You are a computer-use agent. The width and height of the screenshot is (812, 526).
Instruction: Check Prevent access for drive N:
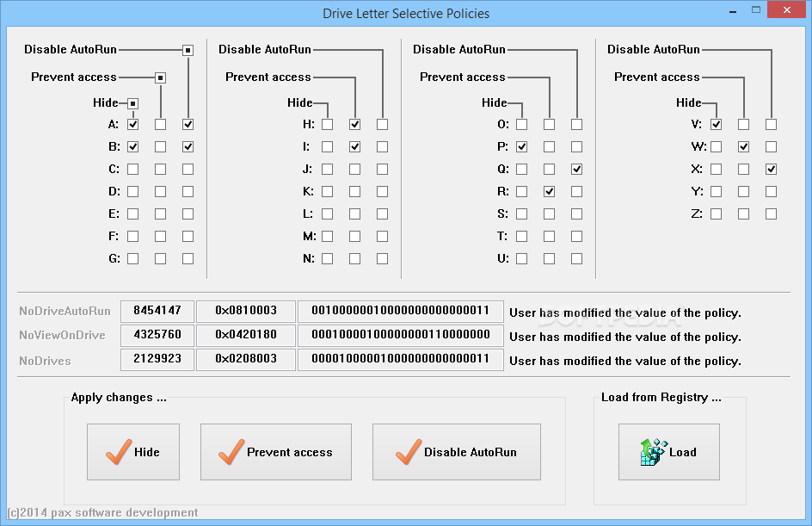pyautogui.click(x=354, y=258)
